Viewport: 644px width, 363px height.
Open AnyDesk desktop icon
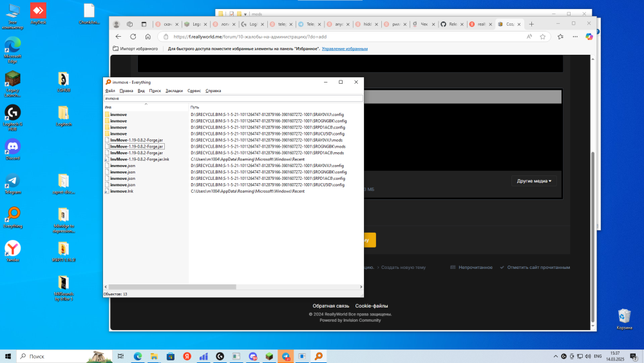[x=38, y=14]
